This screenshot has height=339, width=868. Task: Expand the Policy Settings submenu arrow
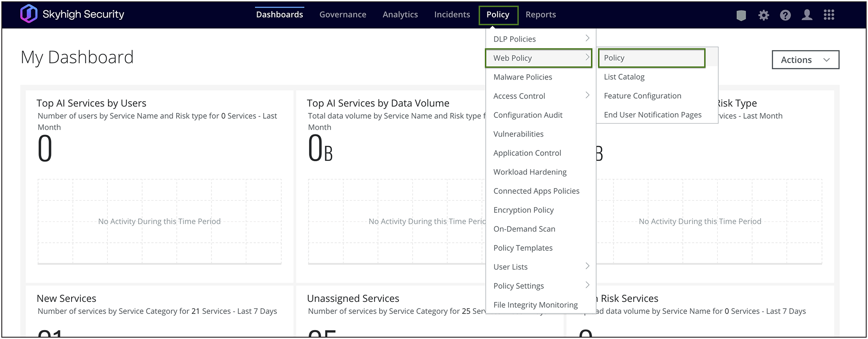tap(587, 285)
